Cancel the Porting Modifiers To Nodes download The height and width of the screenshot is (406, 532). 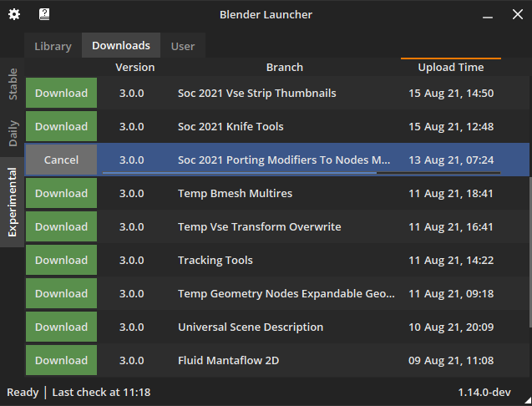62,160
